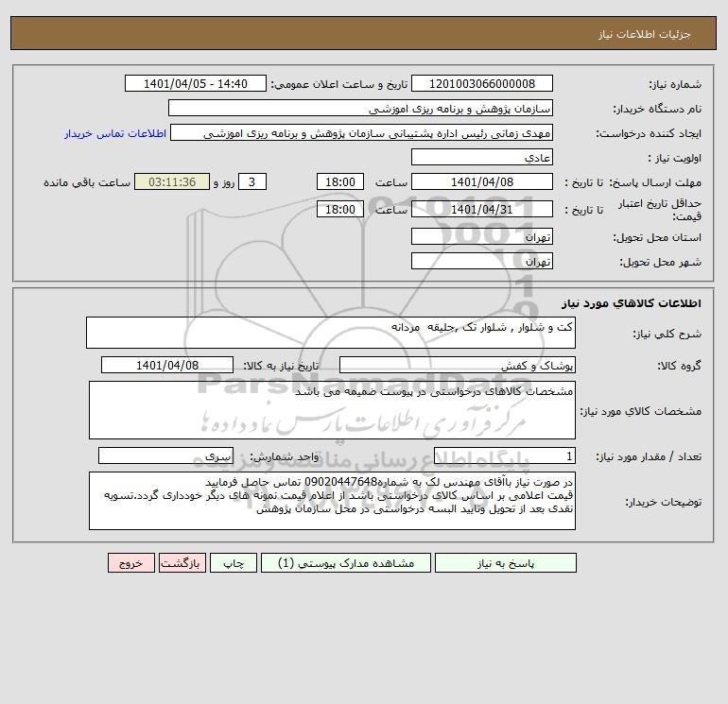Click the مهلت ارسال پاسخ label
The image size is (728, 704).
point(654,182)
